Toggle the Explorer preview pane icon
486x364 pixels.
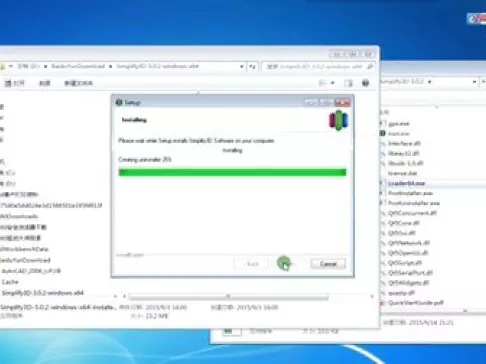(348, 83)
